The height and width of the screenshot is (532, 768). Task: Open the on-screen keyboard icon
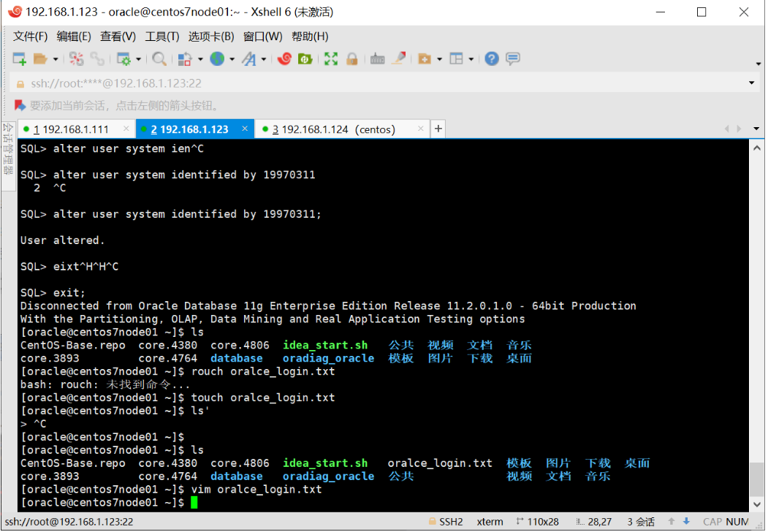(378, 58)
